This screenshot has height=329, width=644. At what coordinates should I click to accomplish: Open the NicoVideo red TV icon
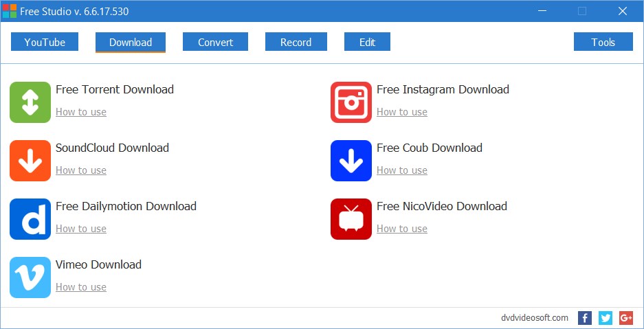351,219
